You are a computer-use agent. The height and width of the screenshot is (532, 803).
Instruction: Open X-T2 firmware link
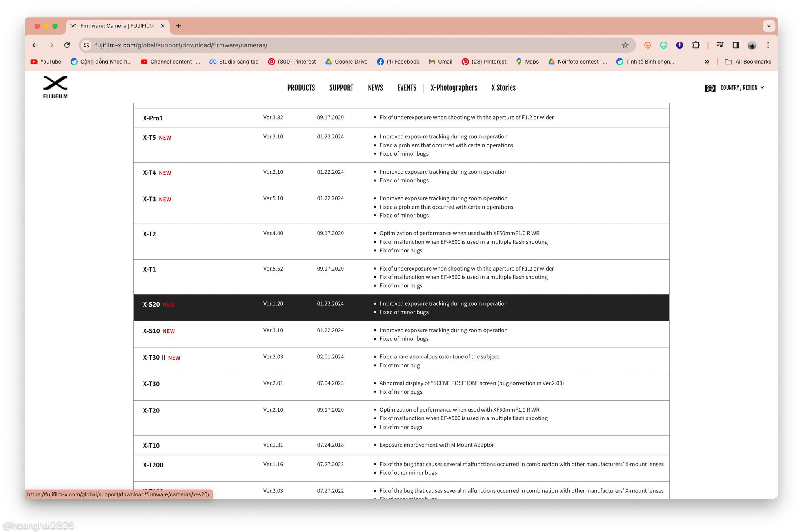tap(401, 241)
